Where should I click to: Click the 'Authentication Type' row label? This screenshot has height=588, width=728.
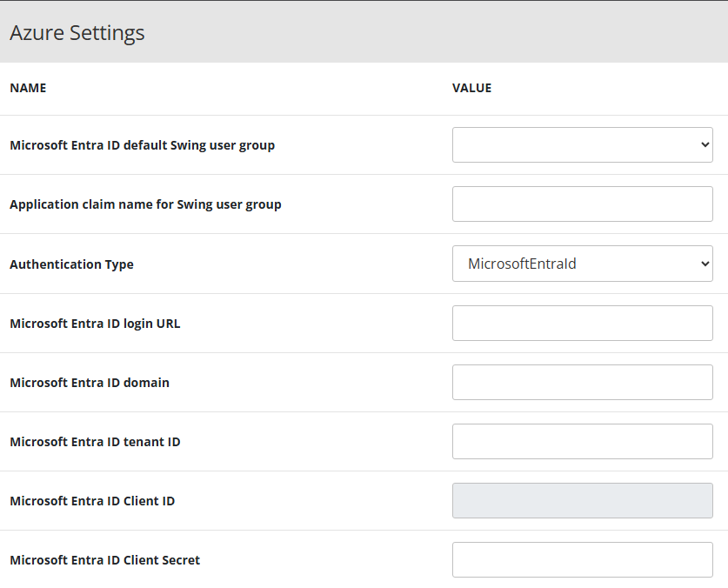tap(71, 264)
